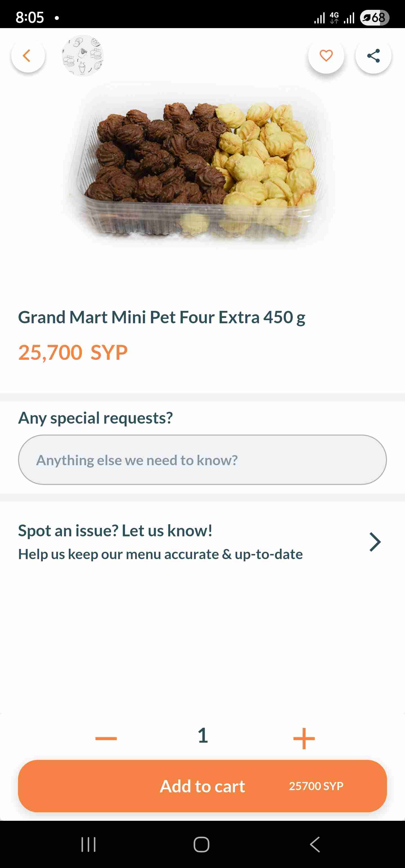
Task: Focus the special requests text field
Action: point(202,460)
